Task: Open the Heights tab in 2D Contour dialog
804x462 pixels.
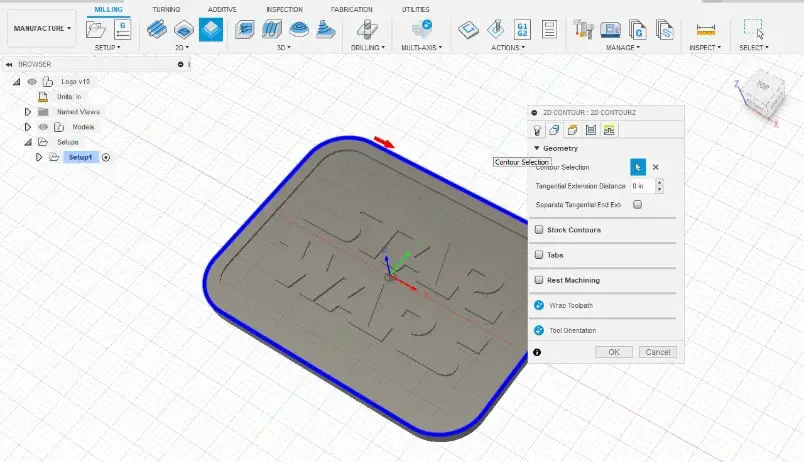Action: 572,130
